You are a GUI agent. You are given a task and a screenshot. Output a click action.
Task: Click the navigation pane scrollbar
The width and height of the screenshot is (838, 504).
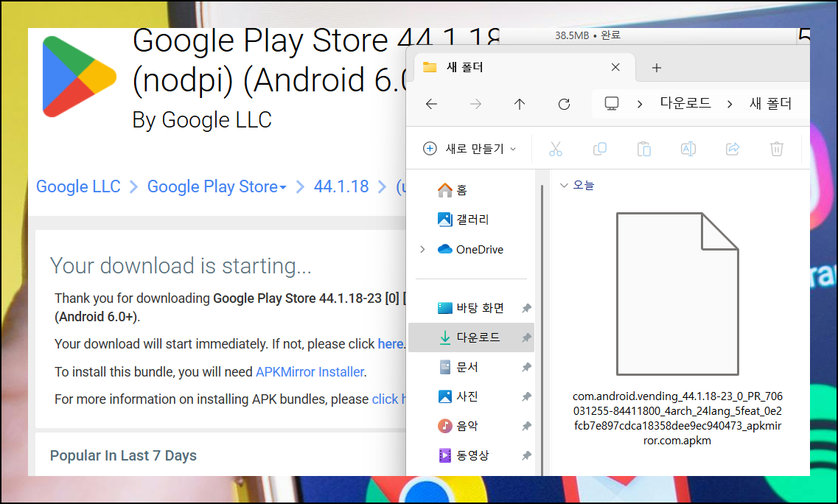pos(542,330)
